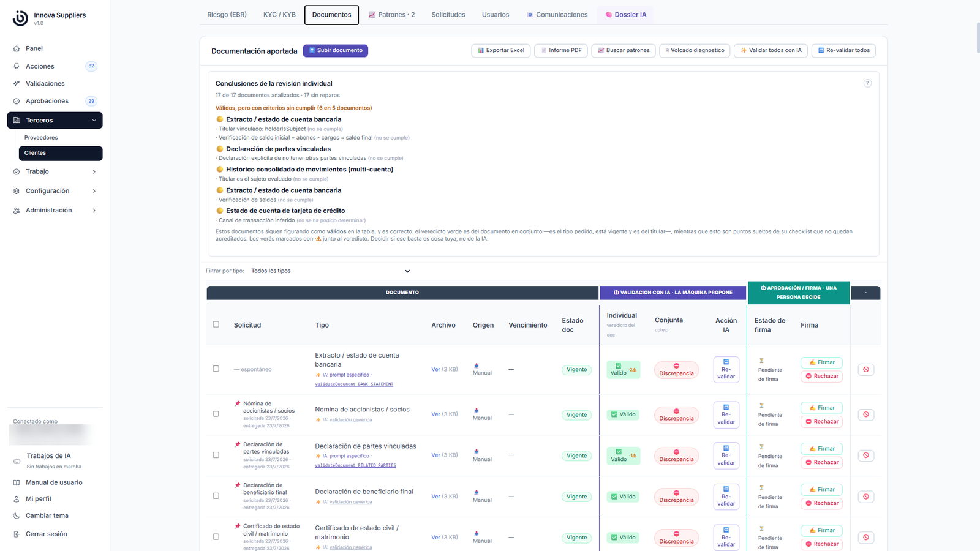Viewport: 980px width, 551px height.
Task: Select checkbox for Declaración de beneficiario final row
Action: 216,496
